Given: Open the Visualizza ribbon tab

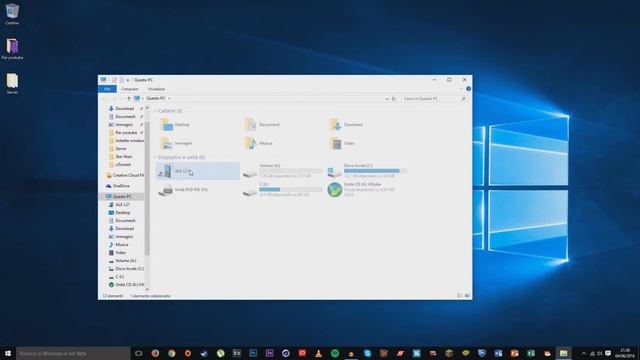Looking at the screenshot, I should pos(156,89).
